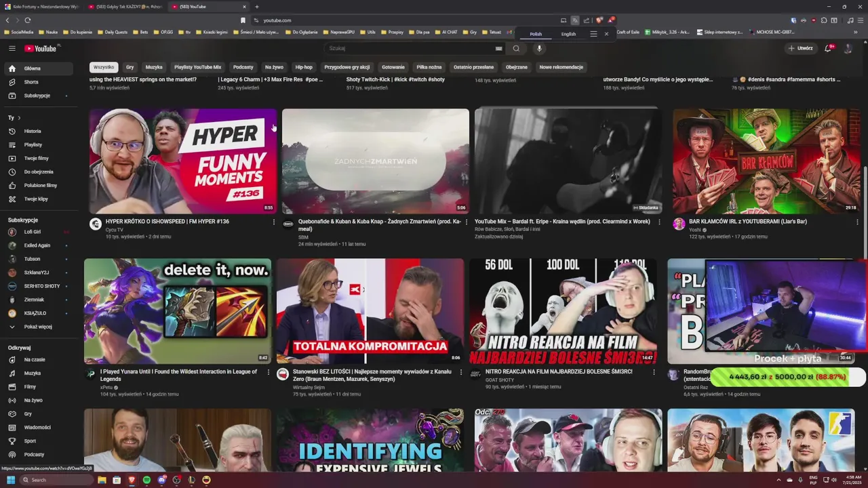This screenshot has width=868, height=488.
Task: Open the on-screen keyboard icon in search box
Action: point(499,48)
